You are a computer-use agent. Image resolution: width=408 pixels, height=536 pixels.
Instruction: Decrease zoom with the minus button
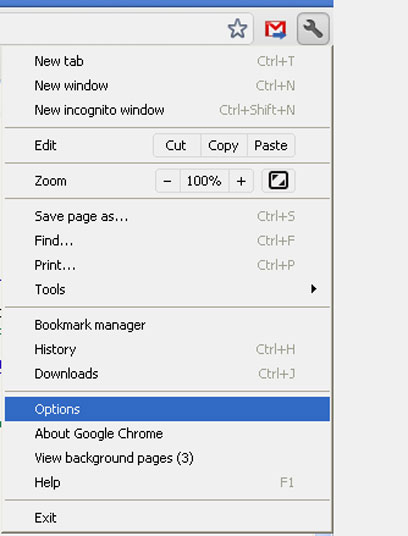167,181
